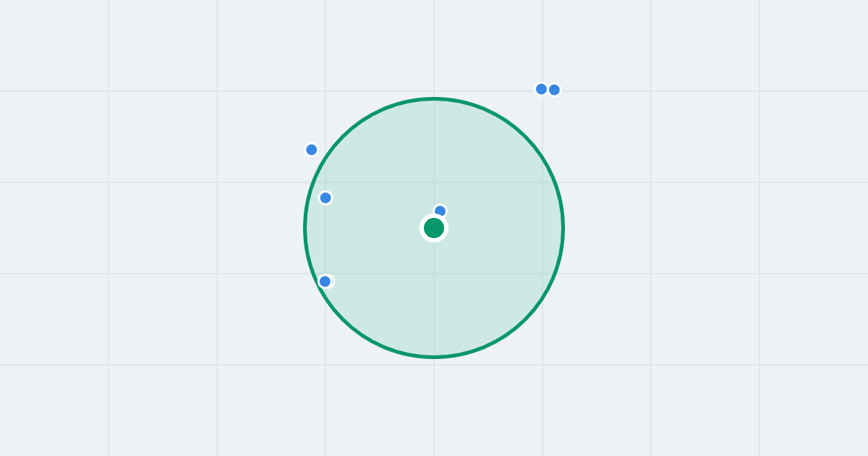The width and height of the screenshot is (868, 456).
Task: Click the bottommost point of the green circle outline
Action: click(434, 357)
